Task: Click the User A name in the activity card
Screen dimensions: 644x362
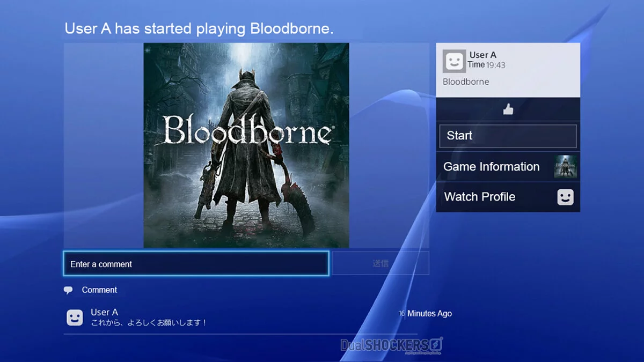Action: click(x=482, y=55)
